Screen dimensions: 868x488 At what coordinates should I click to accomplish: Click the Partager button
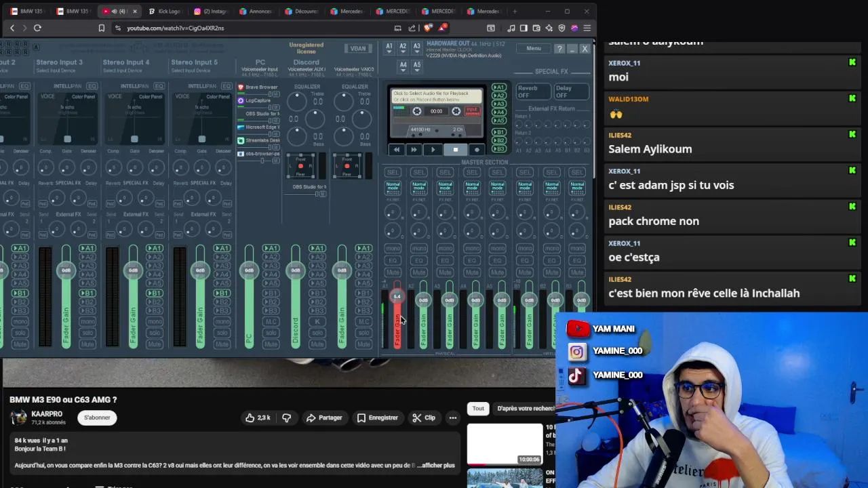coord(323,418)
